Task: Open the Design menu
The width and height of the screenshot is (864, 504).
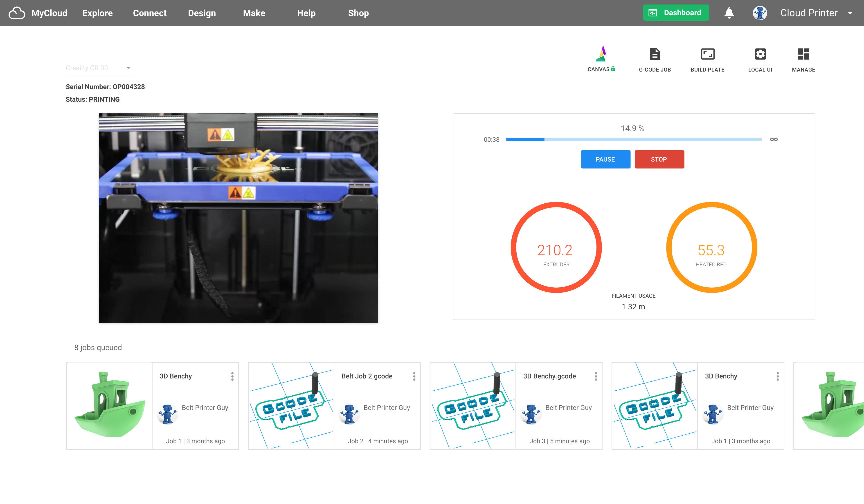Action: (x=202, y=13)
